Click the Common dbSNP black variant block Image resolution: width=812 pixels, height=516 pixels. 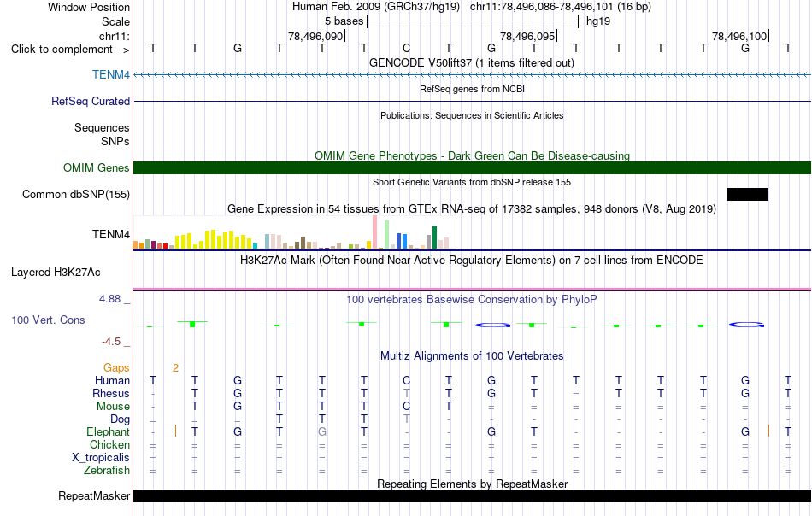(x=747, y=194)
